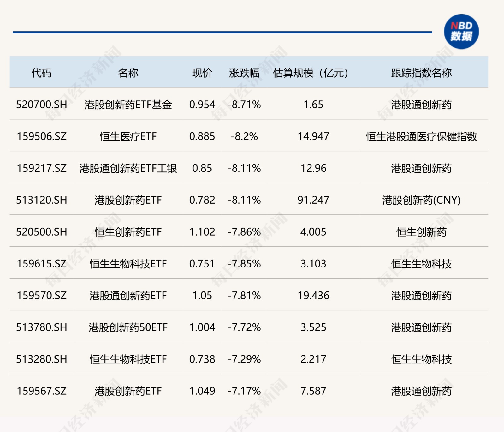Screen dimensions: 504x432
Task: Click the -7.85% change value
Action: click(x=244, y=264)
